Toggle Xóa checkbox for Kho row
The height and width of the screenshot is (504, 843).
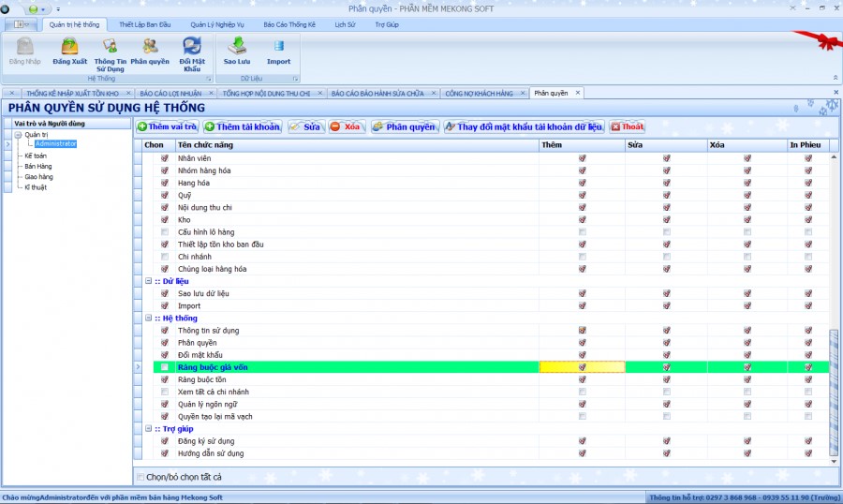(747, 219)
